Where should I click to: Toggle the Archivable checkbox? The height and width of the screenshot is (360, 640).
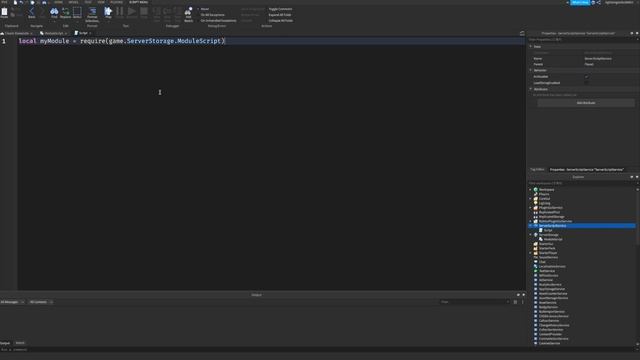tap(587, 77)
